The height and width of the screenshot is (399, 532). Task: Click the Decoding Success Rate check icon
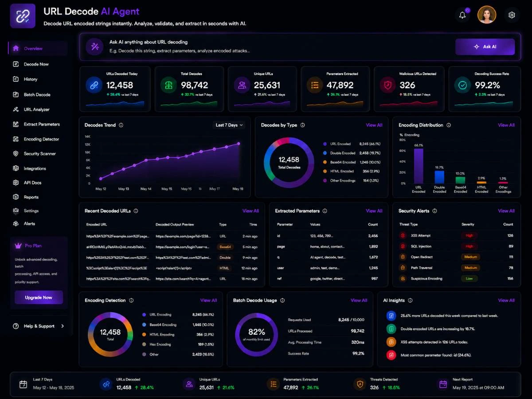coord(463,86)
